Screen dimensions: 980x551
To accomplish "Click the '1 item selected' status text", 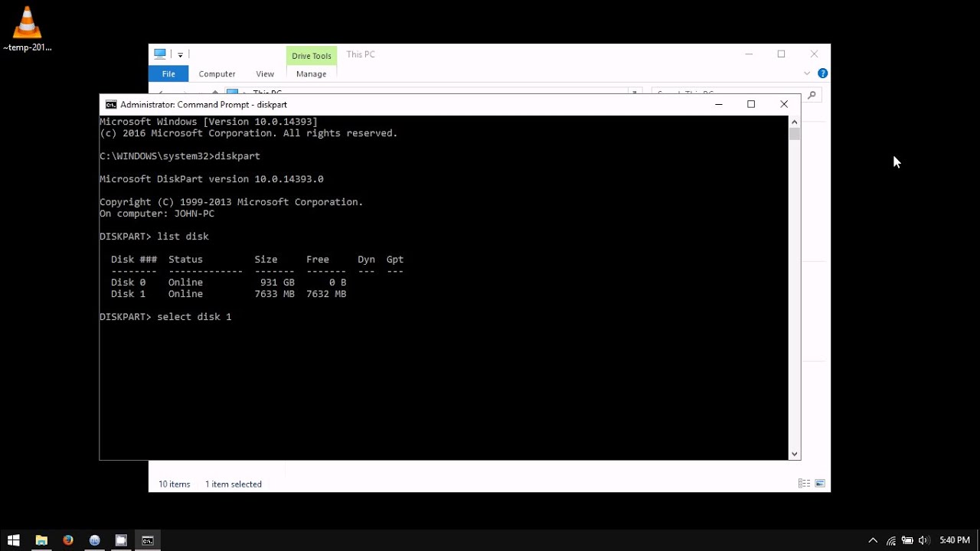I will [233, 484].
